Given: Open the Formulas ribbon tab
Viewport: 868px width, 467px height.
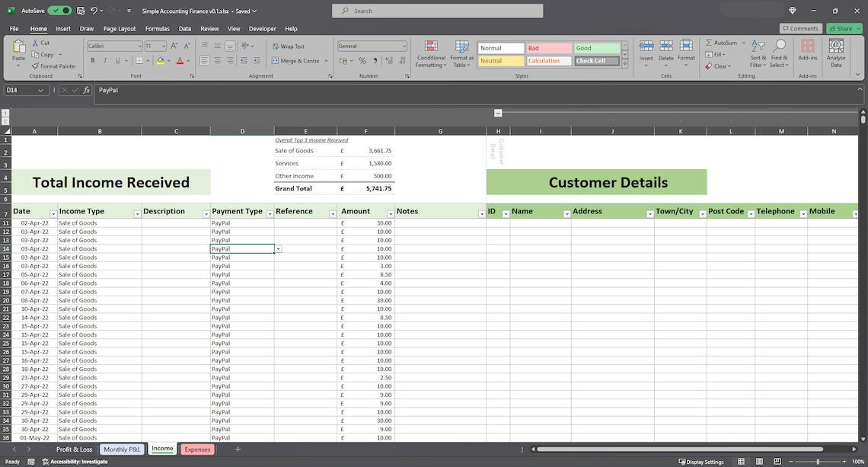Looking at the screenshot, I should tap(157, 28).
